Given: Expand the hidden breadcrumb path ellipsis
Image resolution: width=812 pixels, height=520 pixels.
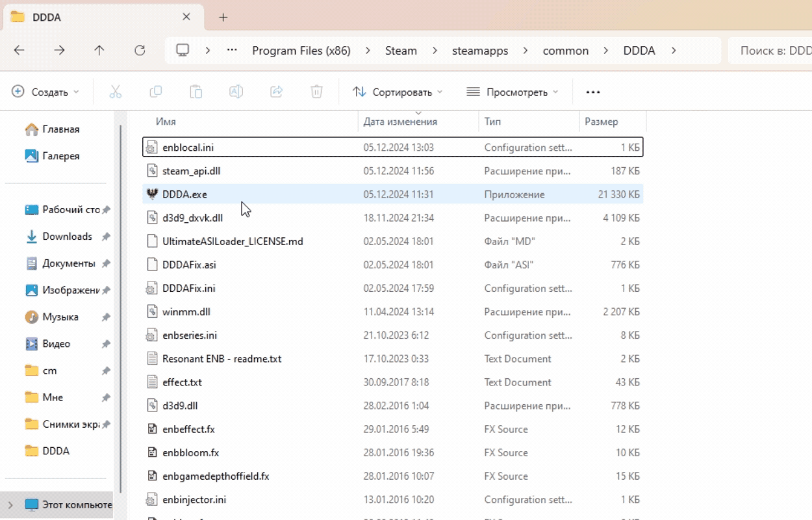Looking at the screenshot, I should [232, 51].
